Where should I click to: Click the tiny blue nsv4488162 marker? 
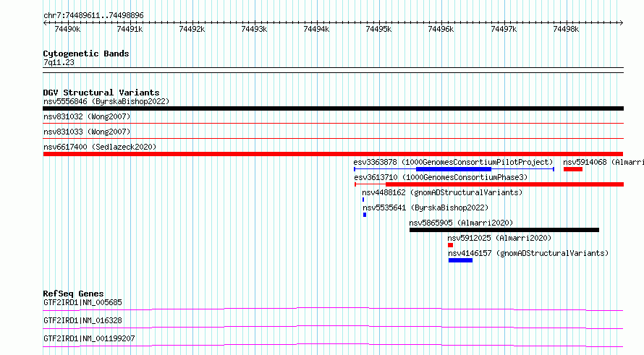coord(363,200)
